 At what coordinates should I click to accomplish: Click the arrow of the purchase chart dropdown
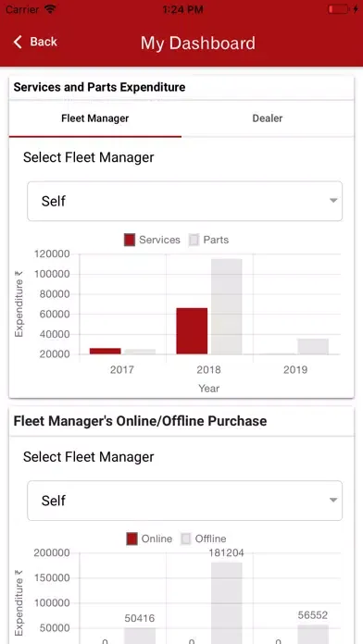coord(333,501)
